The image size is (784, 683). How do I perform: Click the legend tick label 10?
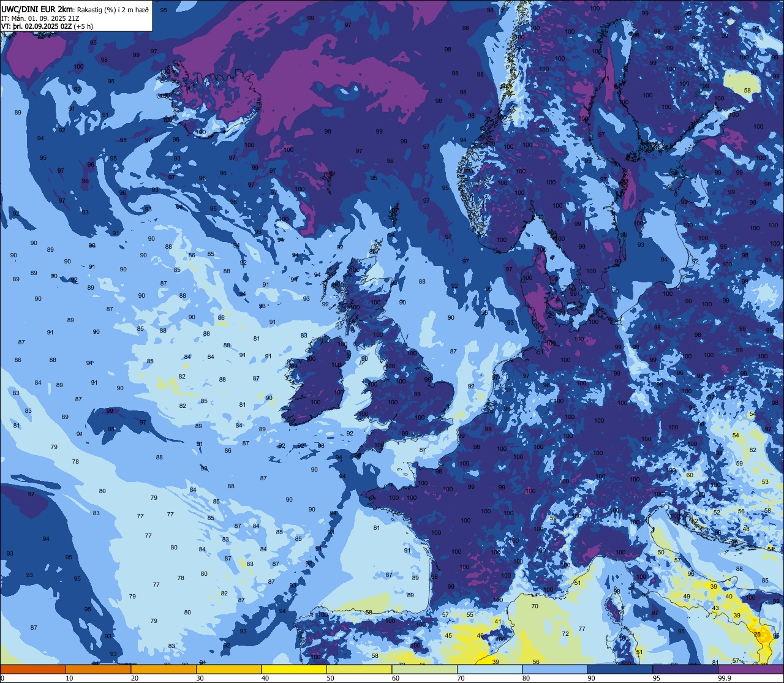tap(69, 678)
